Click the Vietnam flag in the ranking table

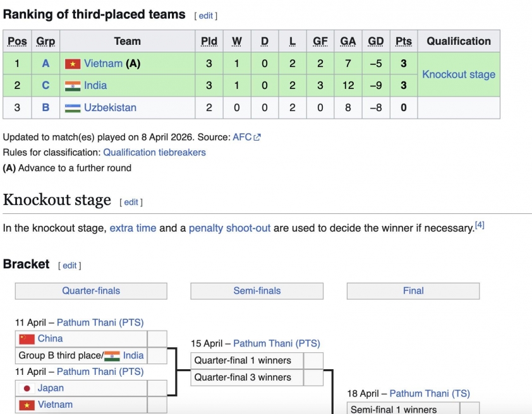(x=73, y=64)
